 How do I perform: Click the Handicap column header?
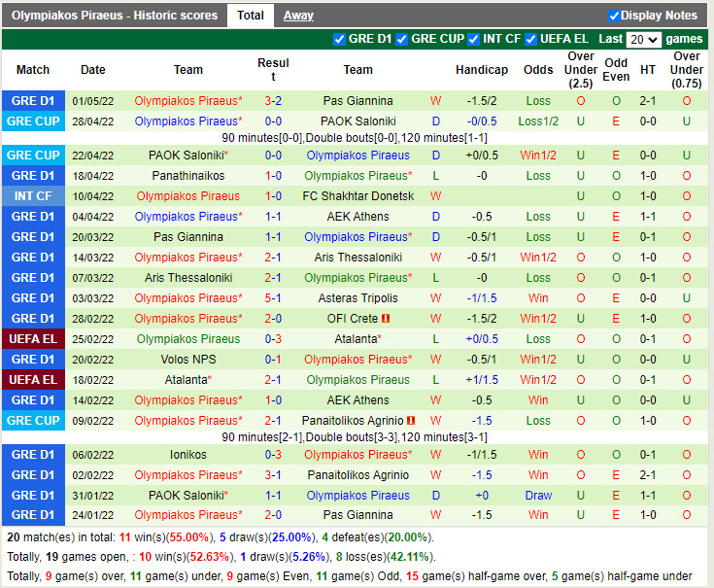[481, 70]
